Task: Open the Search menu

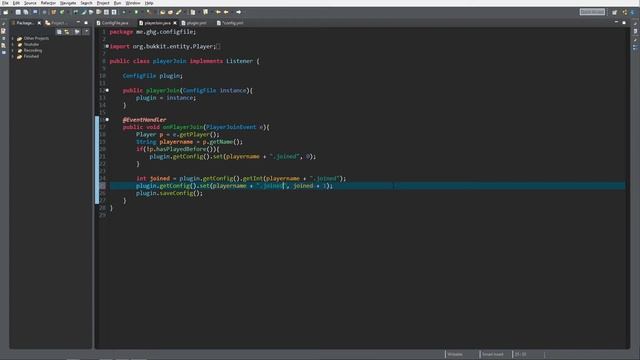Action: [x=86, y=3]
